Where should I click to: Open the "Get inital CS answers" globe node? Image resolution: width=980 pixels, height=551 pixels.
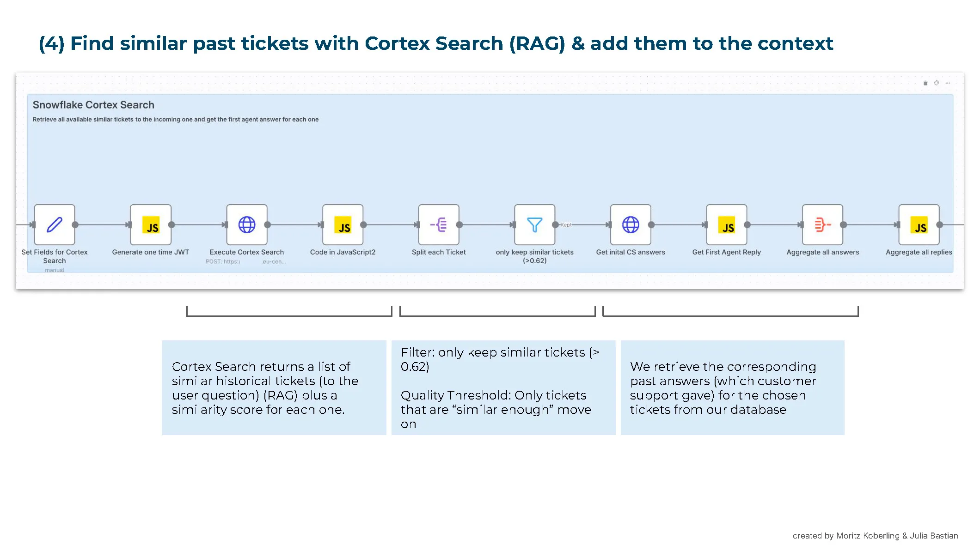coord(631,225)
